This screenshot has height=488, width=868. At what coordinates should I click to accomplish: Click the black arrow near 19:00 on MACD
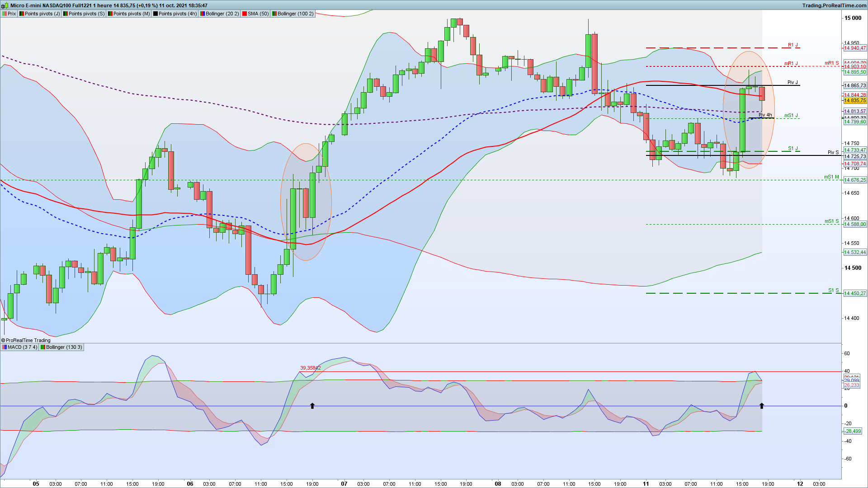click(312, 406)
